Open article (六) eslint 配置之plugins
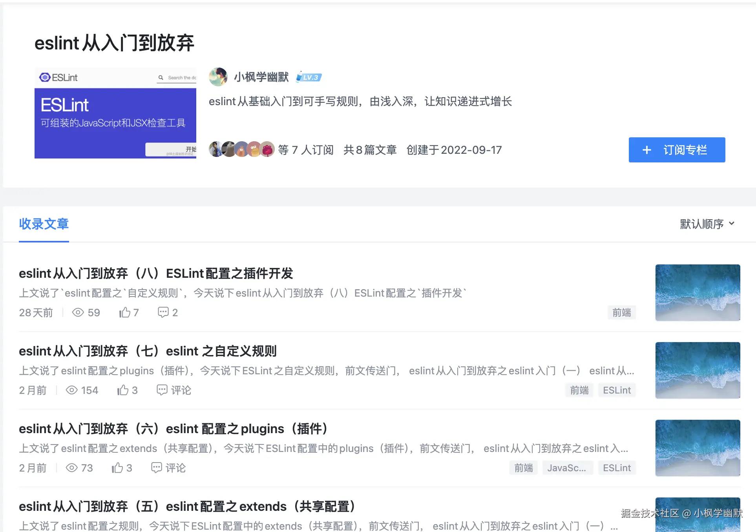This screenshot has width=756, height=532. 173,428
